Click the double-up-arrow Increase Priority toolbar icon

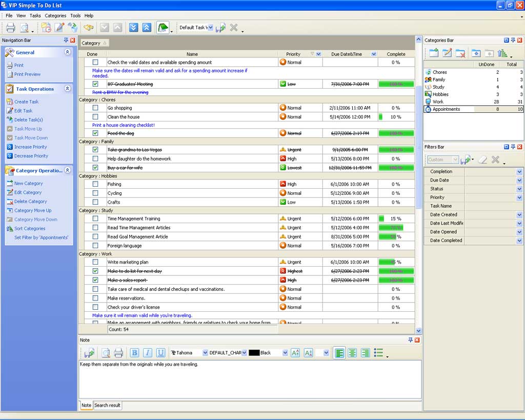click(147, 28)
